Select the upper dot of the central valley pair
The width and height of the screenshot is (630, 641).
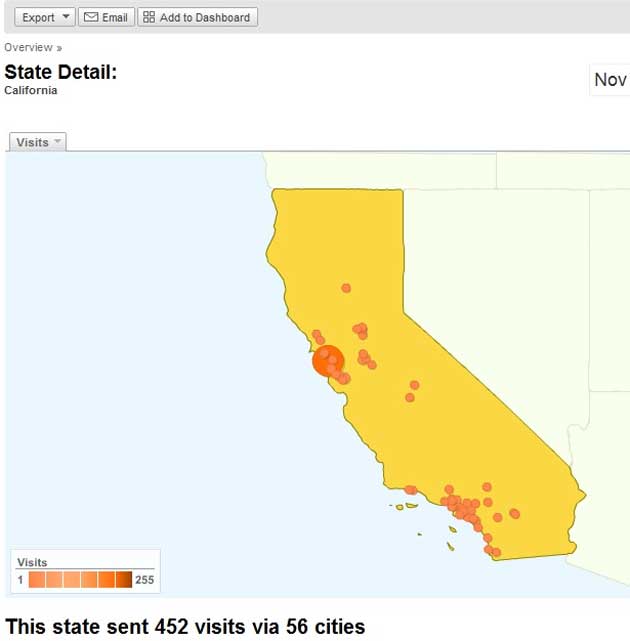point(414,385)
